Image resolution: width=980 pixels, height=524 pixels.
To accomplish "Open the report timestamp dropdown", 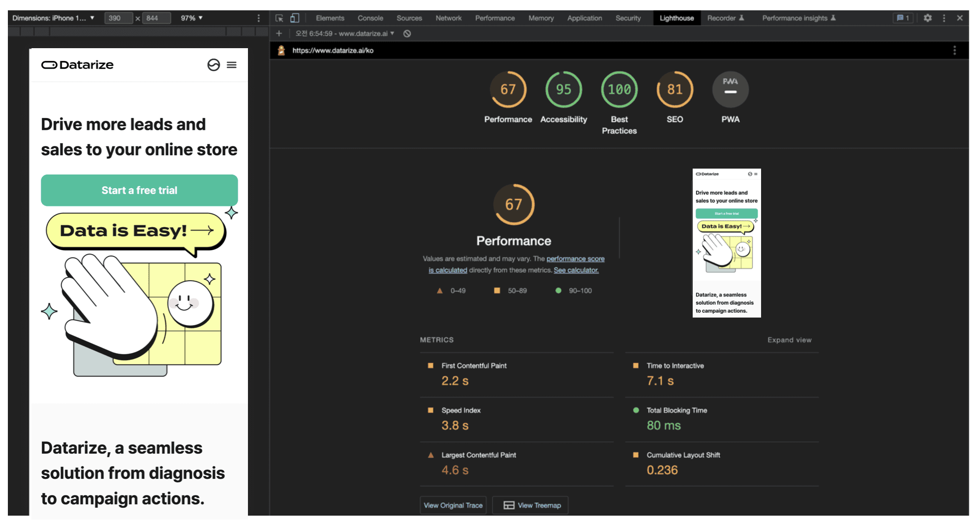I will [345, 33].
